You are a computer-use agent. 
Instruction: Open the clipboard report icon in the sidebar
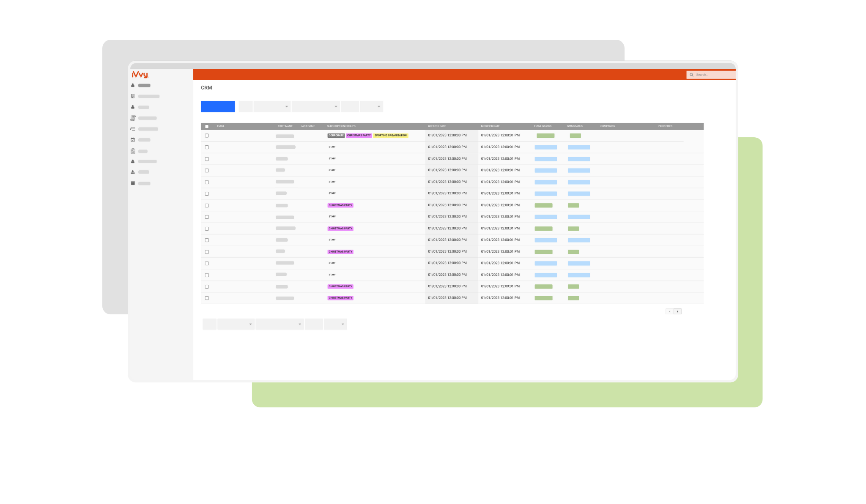point(133,151)
